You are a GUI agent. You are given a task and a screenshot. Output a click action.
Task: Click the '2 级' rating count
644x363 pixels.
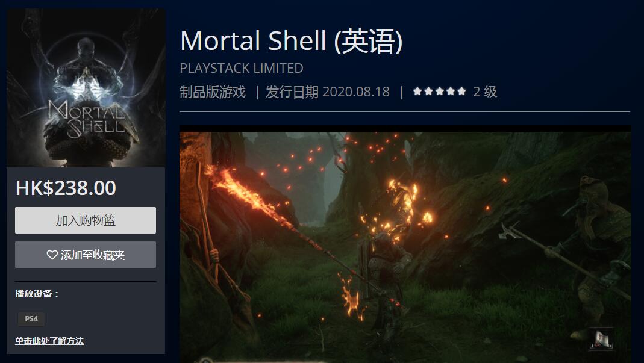click(x=485, y=92)
